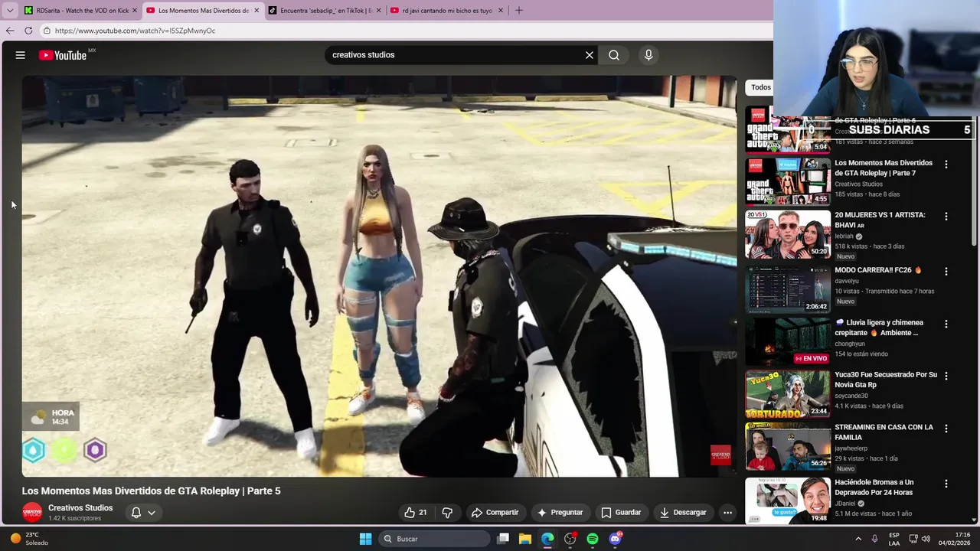Viewport: 980px width, 551px height.
Task: Dislike the video
Action: 447,513
